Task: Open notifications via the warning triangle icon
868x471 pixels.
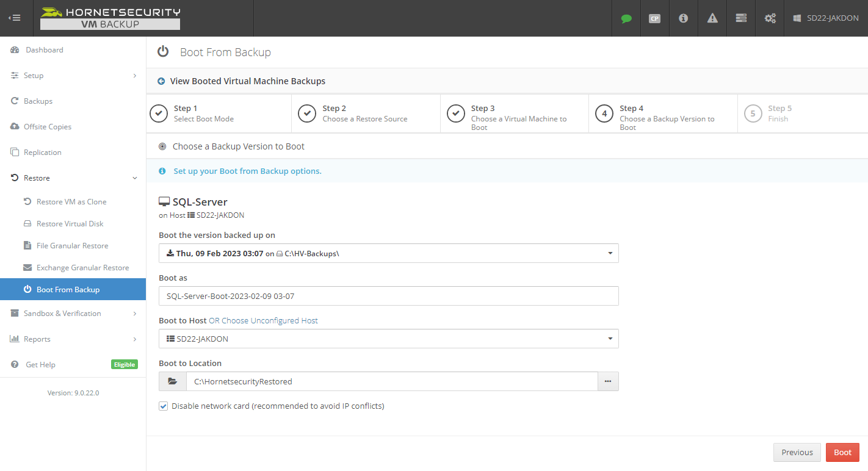Action: click(x=712, y=18)
